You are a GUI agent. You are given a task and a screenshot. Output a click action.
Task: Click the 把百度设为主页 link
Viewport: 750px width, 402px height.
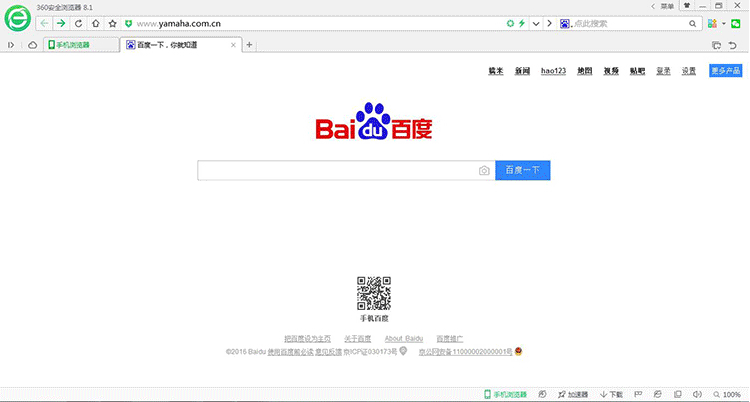coord(308,339)
